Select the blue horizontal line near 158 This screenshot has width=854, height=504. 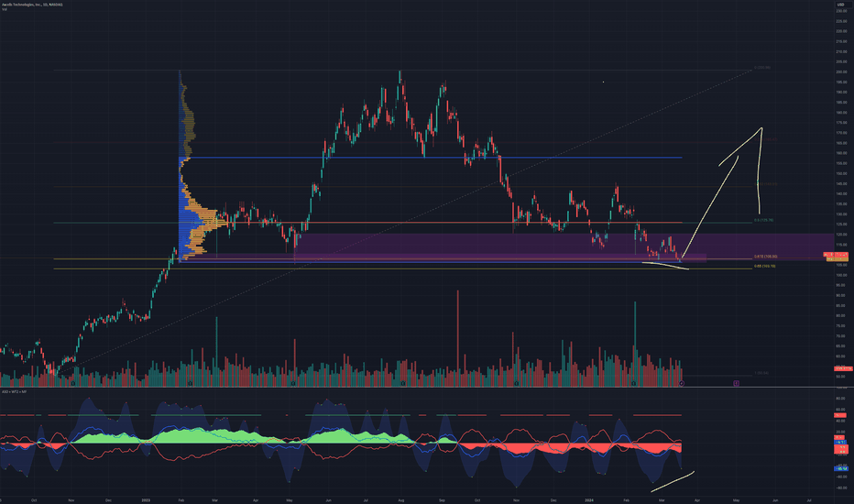(x=431, y=158)
